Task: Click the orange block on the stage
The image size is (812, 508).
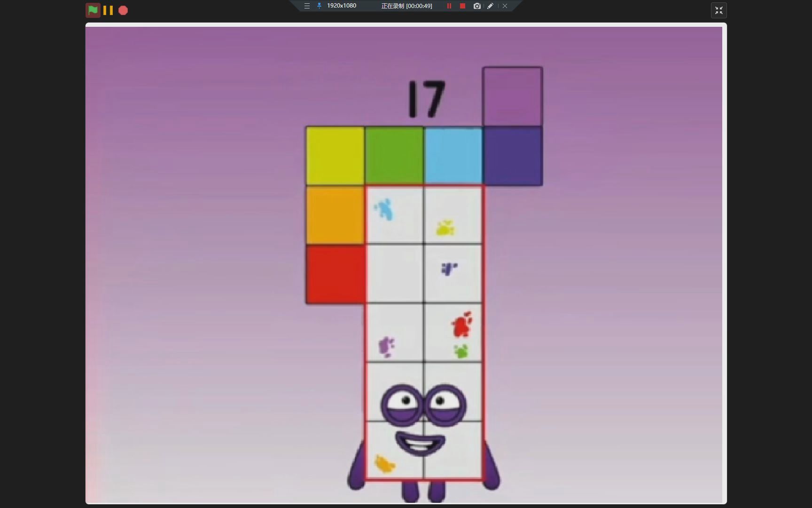Action: click(x=335, y=215)
